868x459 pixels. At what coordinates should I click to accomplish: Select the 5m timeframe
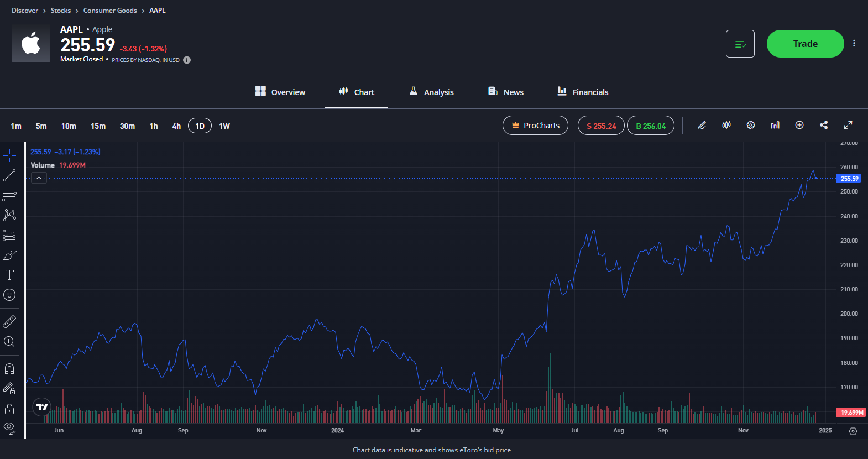[x=41, y=126]
